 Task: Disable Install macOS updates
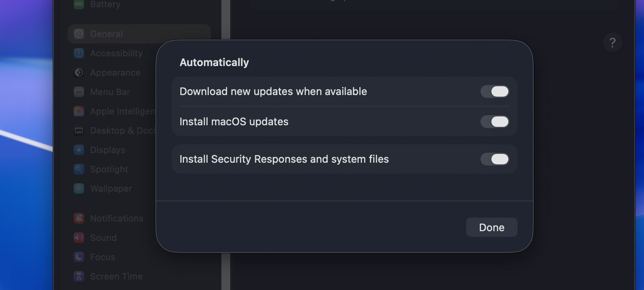coord(495,122)
